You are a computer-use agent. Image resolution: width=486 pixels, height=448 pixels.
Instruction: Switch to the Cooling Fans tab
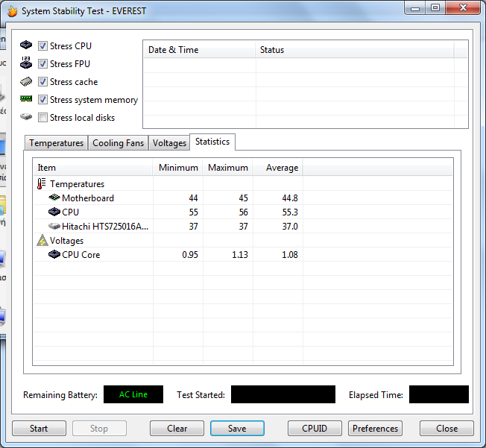pyautogui.click(x=118, y=143)
